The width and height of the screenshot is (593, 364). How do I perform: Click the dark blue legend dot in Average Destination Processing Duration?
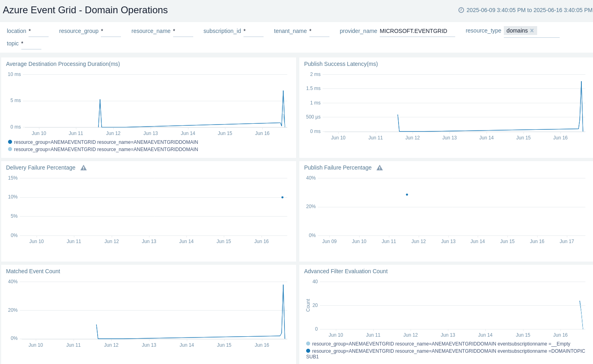[x=10, y=142]
